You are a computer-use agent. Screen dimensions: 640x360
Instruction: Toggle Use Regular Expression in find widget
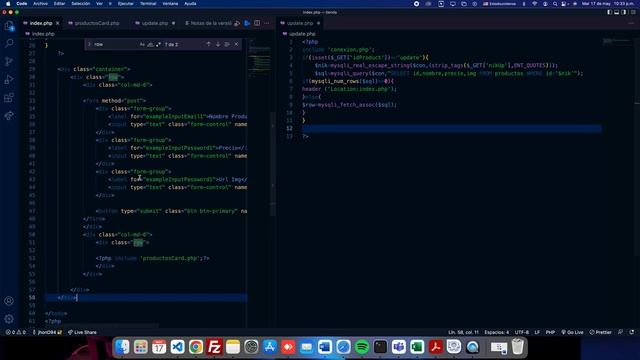[x=158, y=44]
